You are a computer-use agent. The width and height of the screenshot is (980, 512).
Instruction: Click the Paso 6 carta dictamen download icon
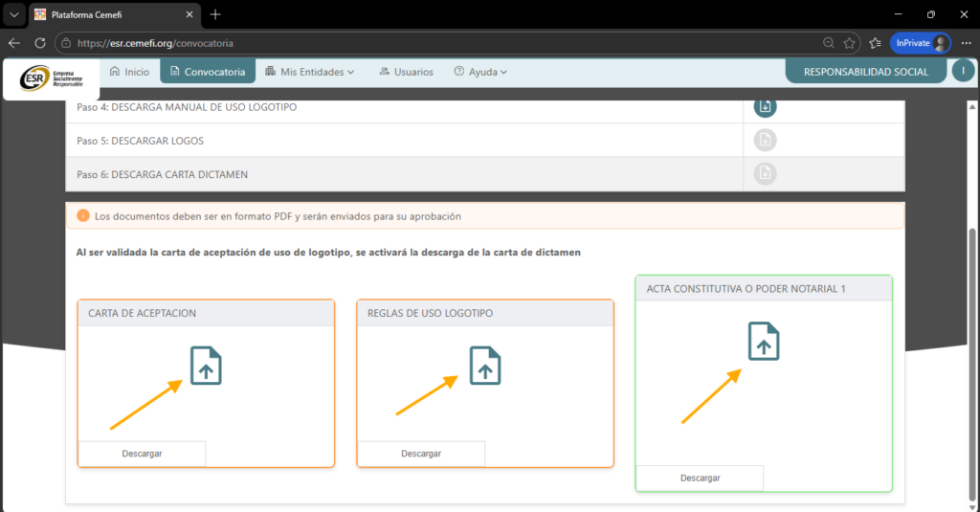(x=765, y=173)
